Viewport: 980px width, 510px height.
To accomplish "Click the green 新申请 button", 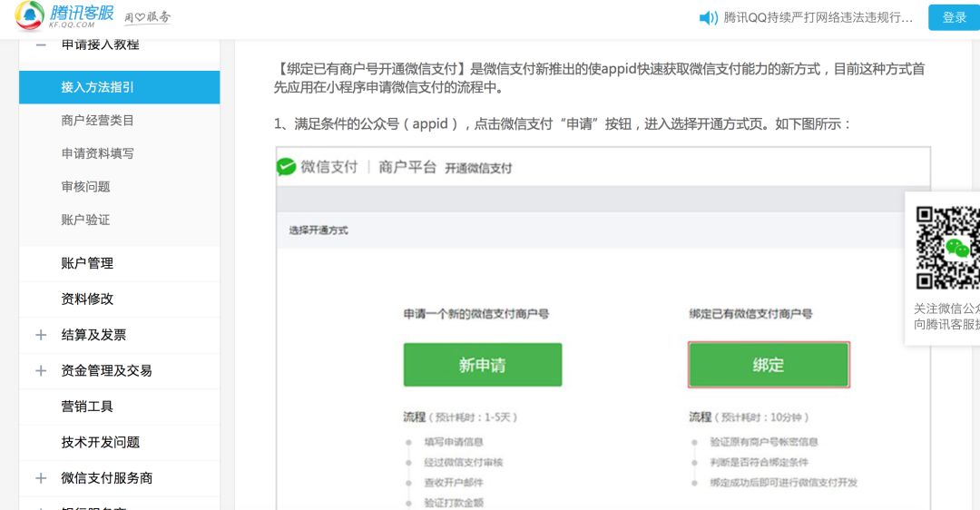I will (483, 365).
